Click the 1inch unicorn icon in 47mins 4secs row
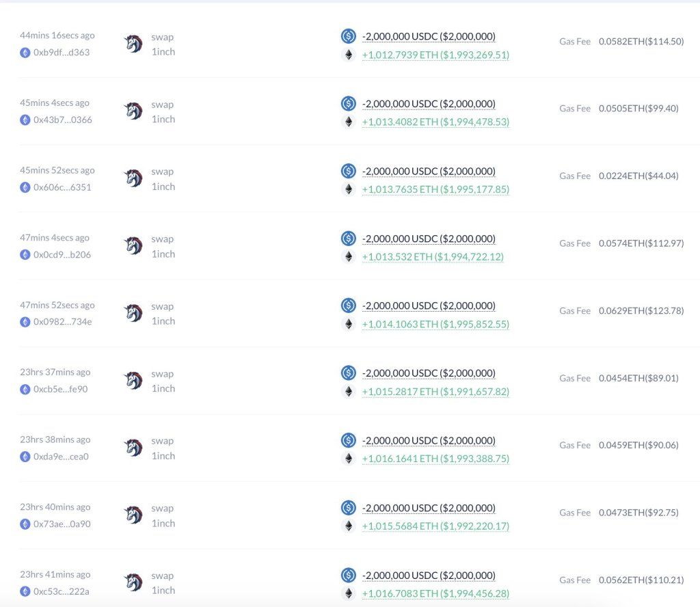This screenshot has height=607, width=700. pos(133,246)
